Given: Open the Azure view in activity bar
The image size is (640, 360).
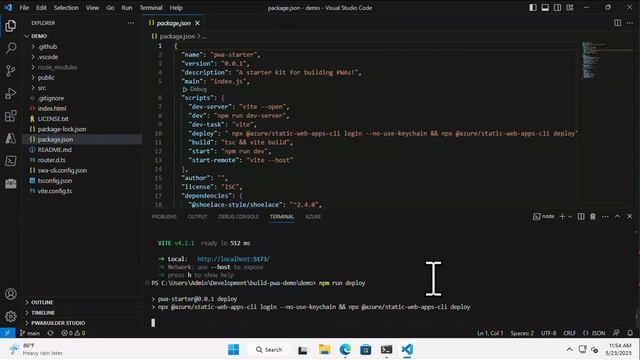Looking at the screenshot, I should (x=11, y=138).
